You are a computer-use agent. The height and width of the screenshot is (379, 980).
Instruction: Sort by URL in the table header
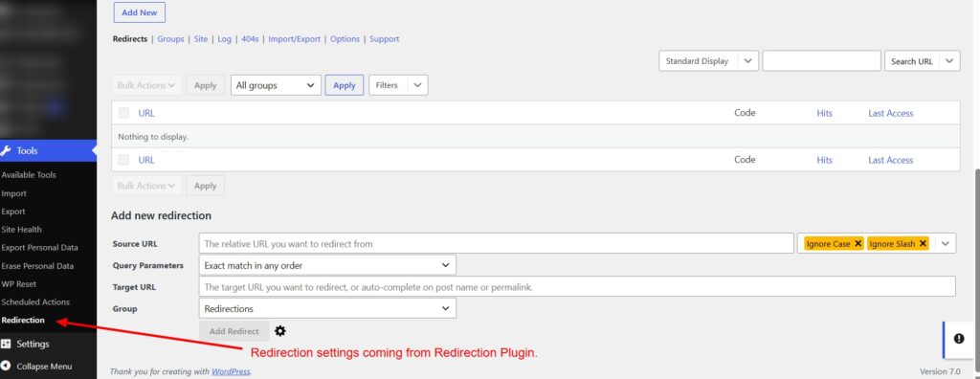point(146,113)
